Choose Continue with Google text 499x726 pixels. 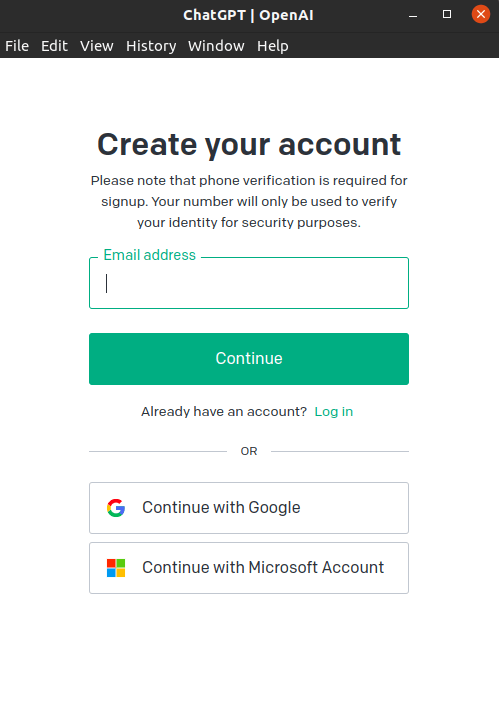pos(221,507)
